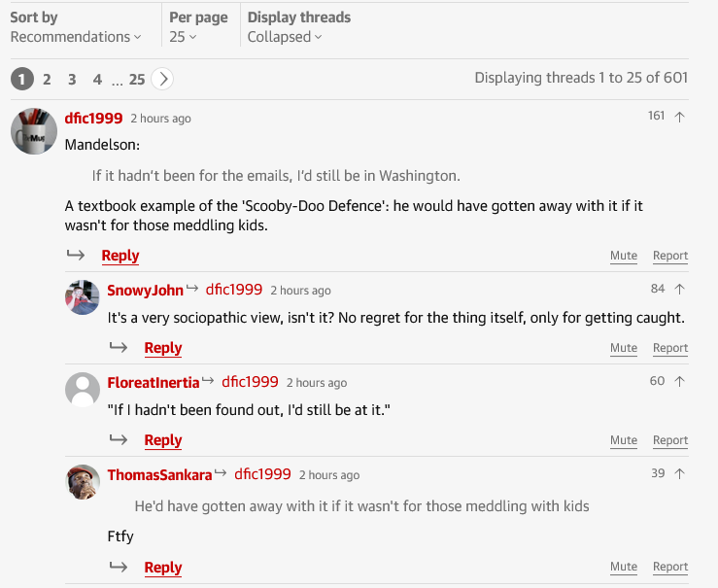718x588 pixels.
Task: Mute user FloreatInertia
Action: click(x=624, y=440)
